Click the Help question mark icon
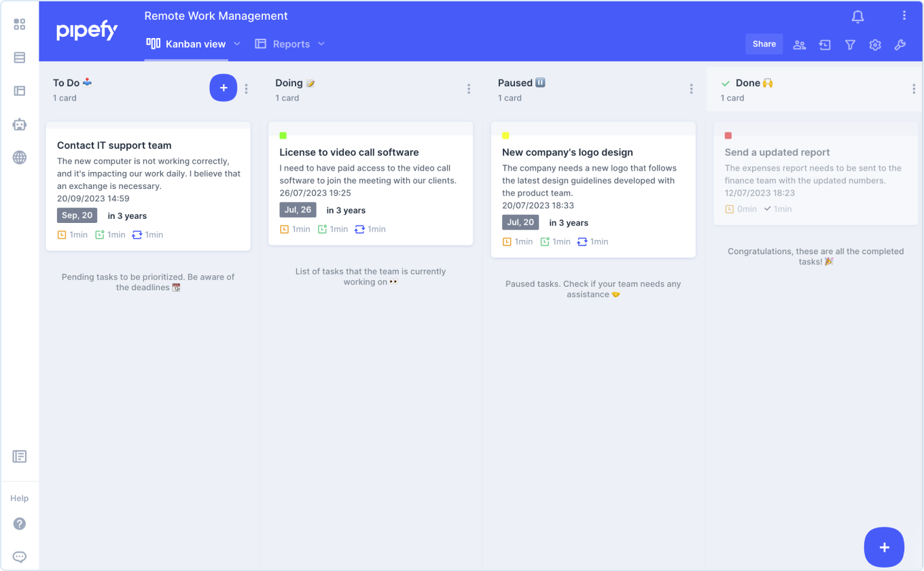Viewport: 924px width, 571px height. coord(19,523)
